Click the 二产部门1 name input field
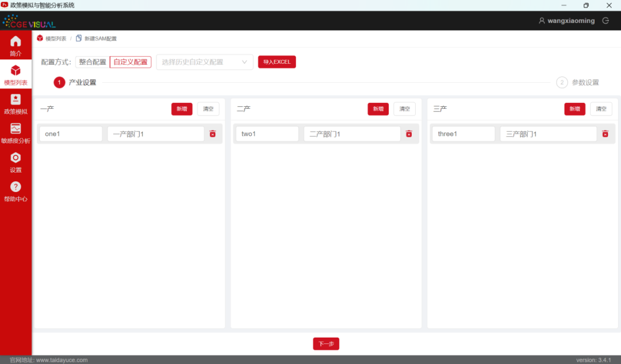621x364 pixels. 352,134
